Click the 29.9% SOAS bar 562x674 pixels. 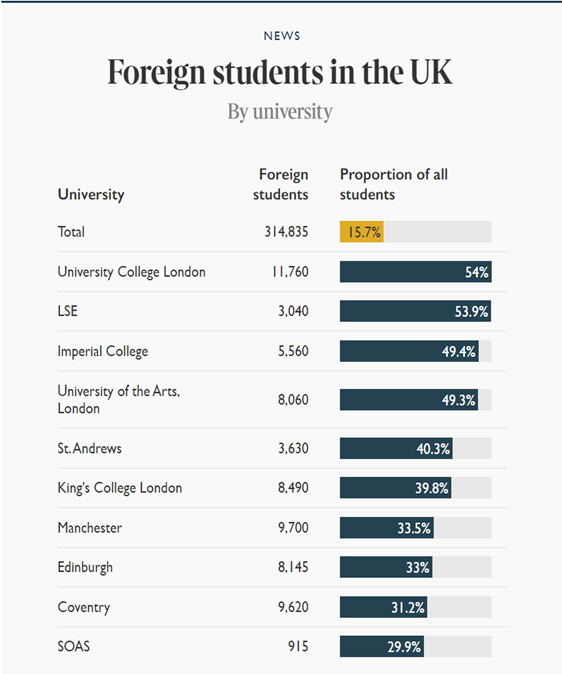(381, 646)
